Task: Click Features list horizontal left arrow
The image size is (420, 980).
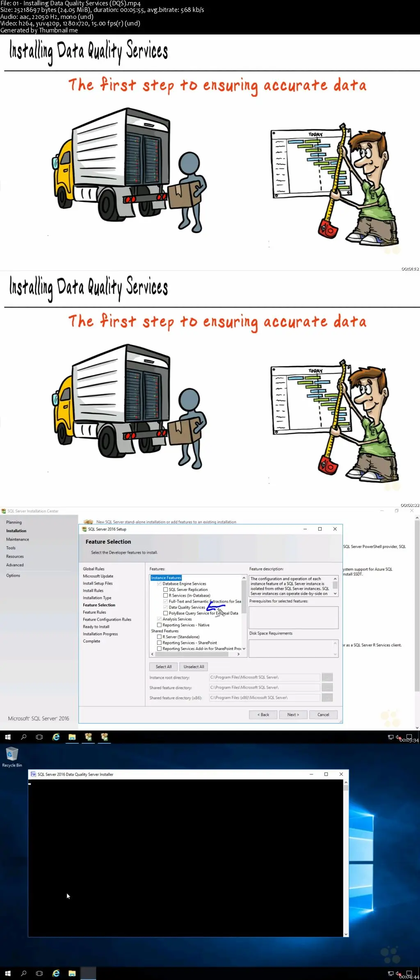Action: pos(153,654)
